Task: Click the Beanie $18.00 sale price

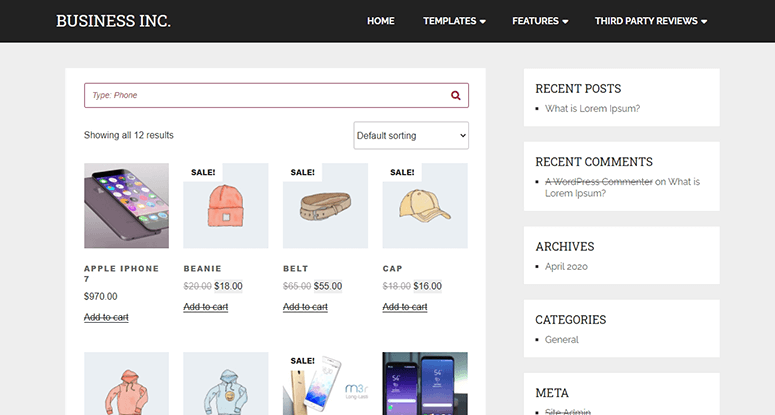Action: click(228, 286)
